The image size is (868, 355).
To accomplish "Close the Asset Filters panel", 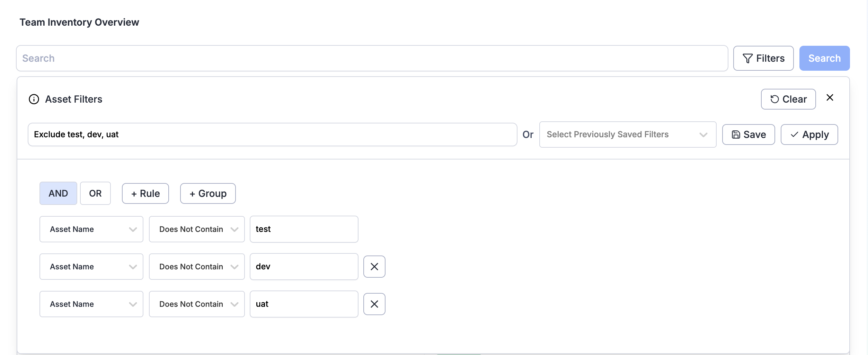I will pyautogui.click(x=830, y=98).
